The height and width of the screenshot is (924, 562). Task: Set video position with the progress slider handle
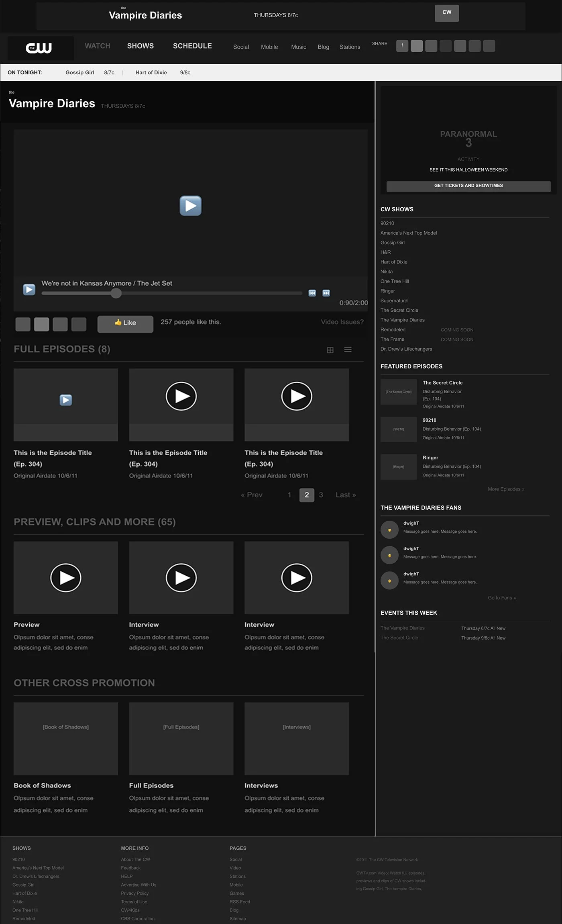pos(116,293)
